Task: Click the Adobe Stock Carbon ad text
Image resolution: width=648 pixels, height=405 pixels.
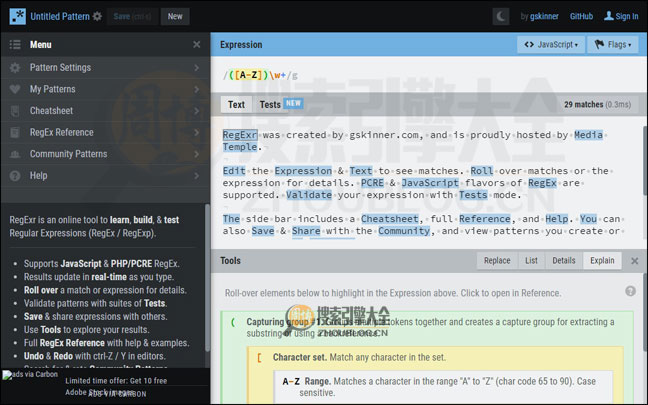Action: 116,386
